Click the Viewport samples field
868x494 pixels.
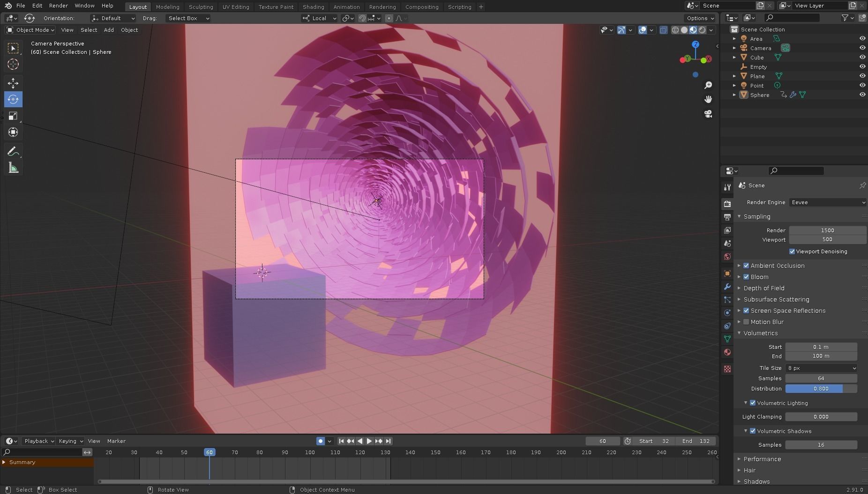point(827,240)
